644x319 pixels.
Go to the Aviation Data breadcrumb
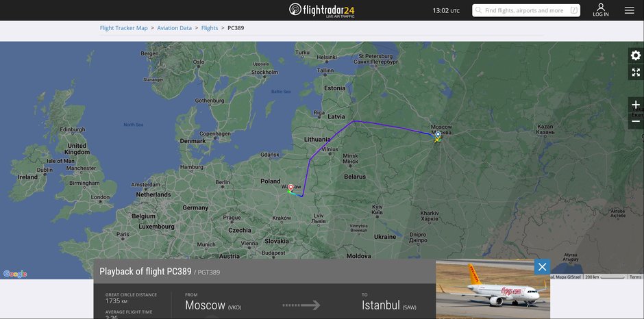174,28
